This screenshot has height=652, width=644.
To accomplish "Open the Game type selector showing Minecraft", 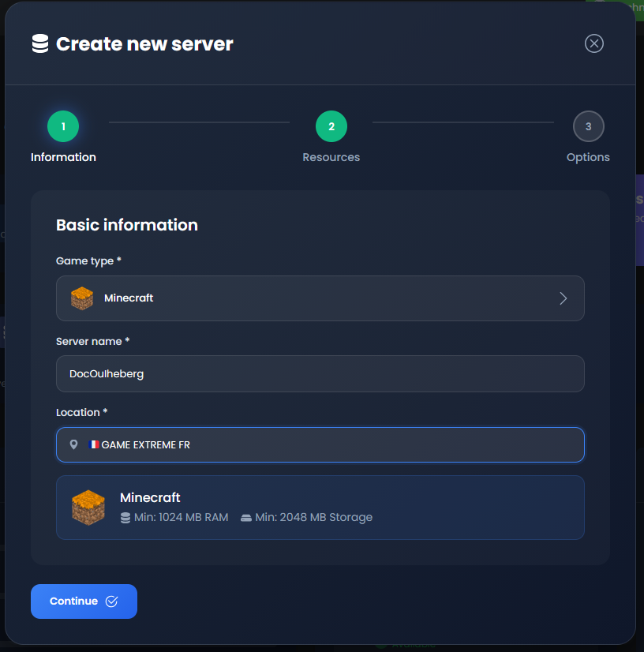I will [x=320, y=298].
